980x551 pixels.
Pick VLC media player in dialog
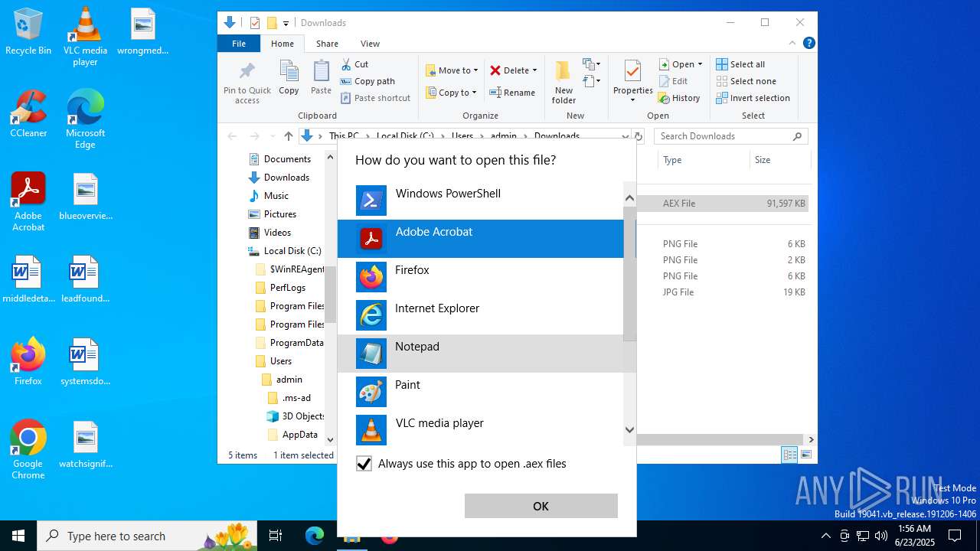480,430
